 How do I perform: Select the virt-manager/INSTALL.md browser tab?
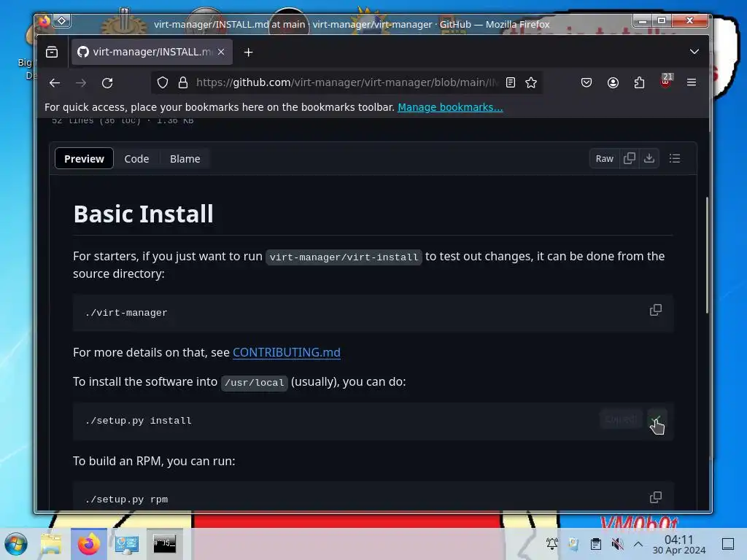point(152,52)
